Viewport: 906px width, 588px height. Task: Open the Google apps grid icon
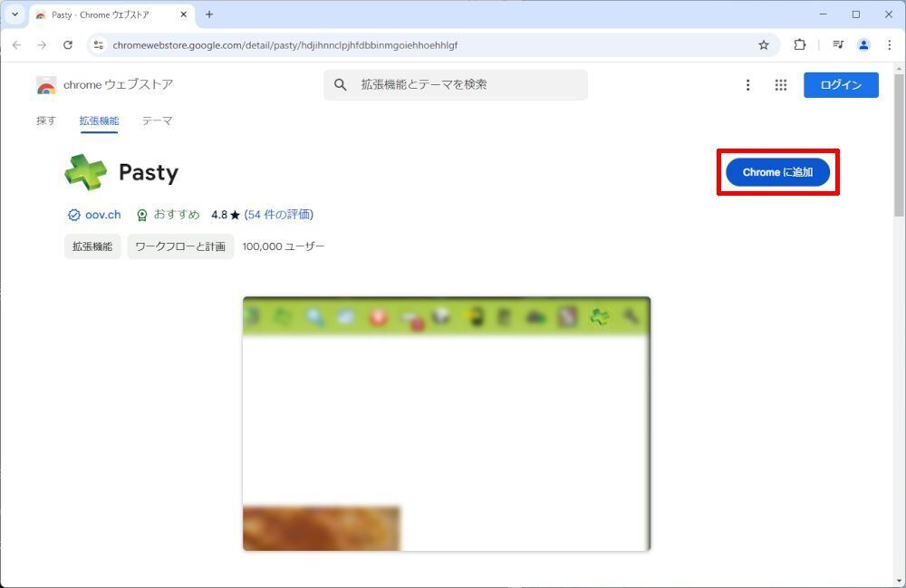click(x=781, y=85)
